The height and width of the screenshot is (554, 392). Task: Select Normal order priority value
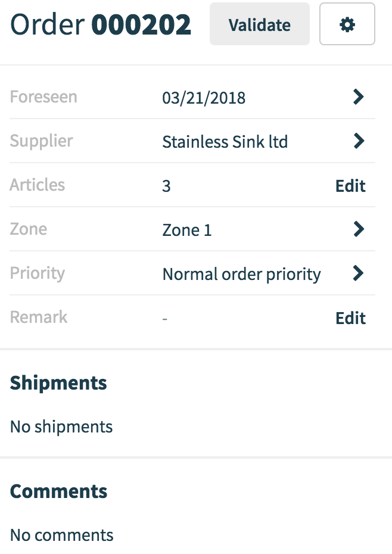[241, 274]
